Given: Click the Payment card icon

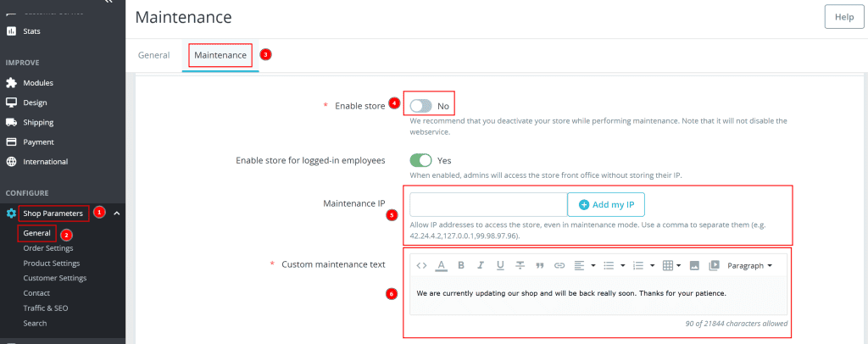Looking at the screenshot, I should (x=11, y=141).
